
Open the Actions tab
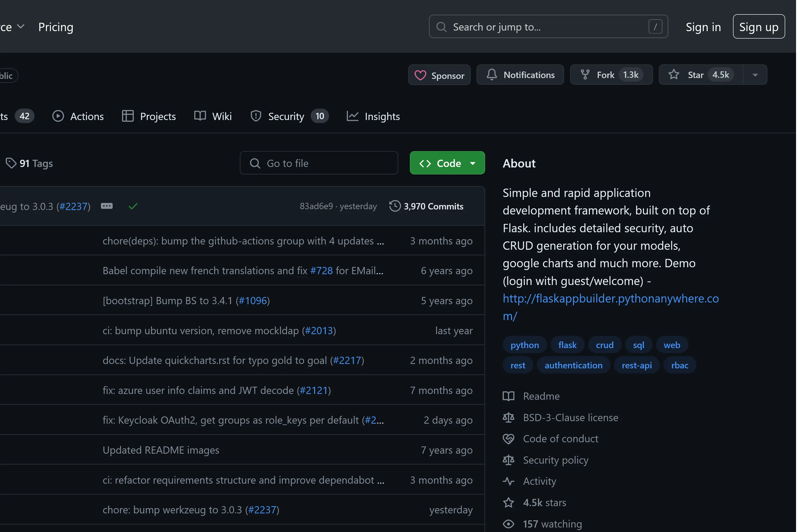[78, 116]
